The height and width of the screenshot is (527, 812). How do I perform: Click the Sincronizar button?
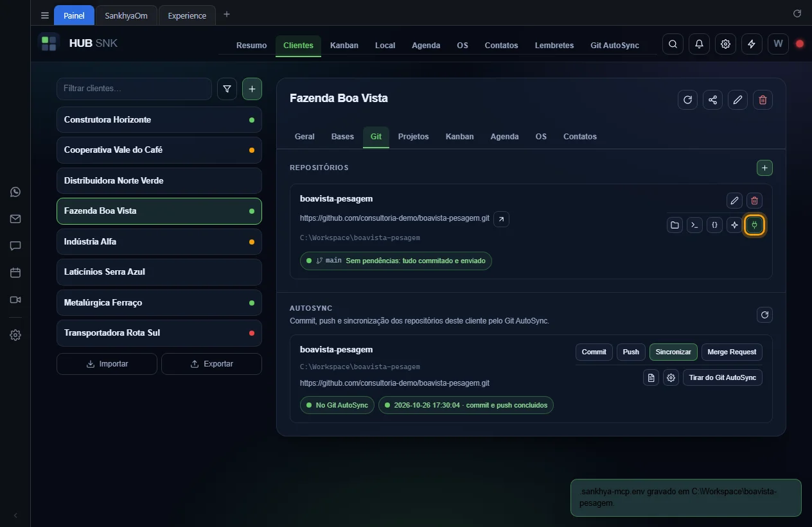point(673,352)
